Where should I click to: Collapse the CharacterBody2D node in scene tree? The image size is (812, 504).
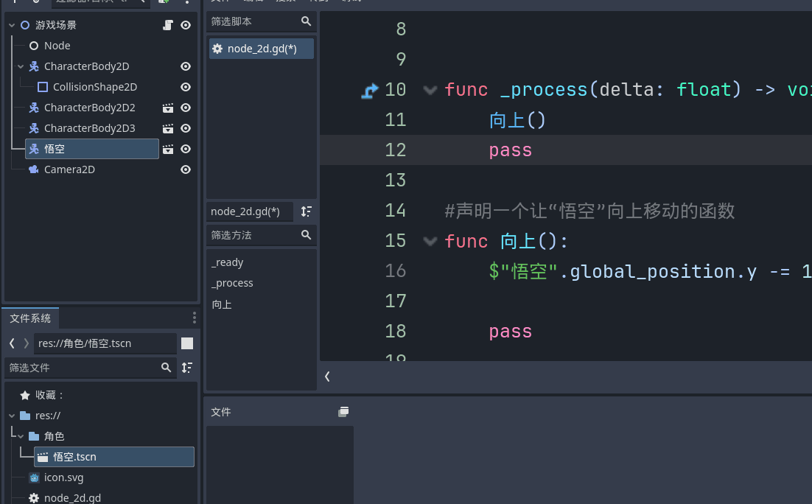21,66
